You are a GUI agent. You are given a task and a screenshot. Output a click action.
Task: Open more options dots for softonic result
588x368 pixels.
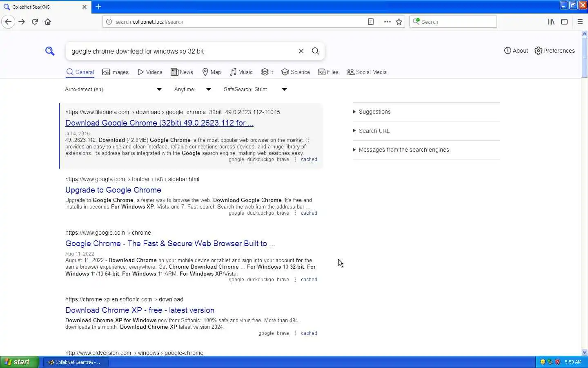[295, 333]
